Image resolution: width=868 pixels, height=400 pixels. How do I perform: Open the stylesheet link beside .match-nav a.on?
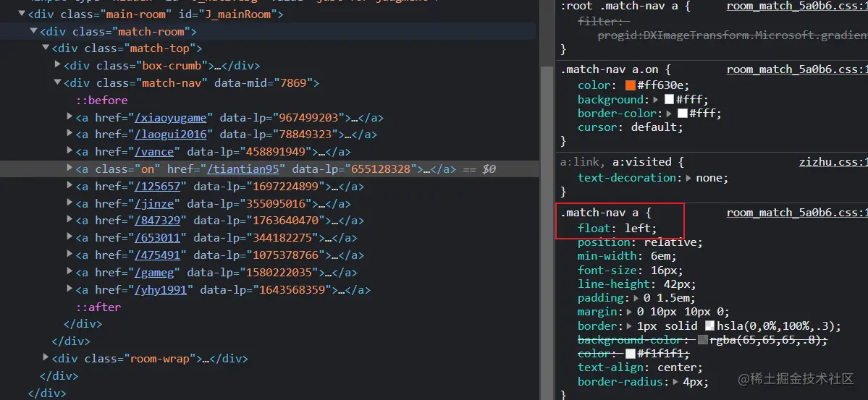click(797, 69)
